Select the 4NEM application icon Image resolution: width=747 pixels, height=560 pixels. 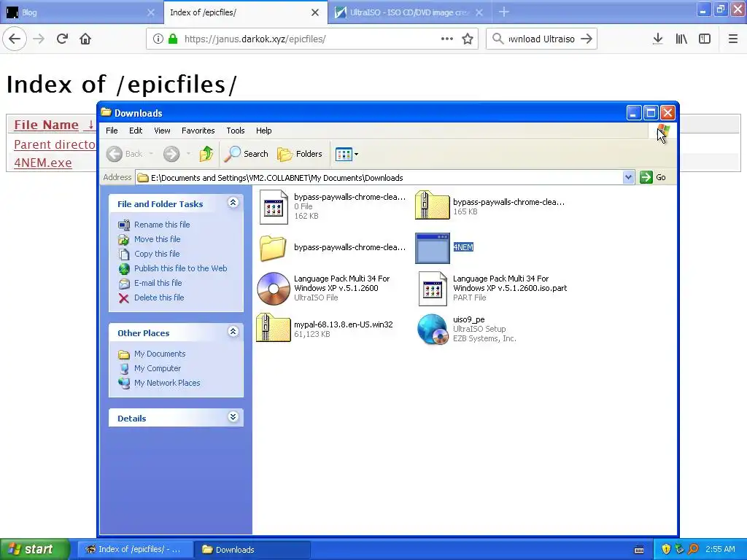(433, 248)
